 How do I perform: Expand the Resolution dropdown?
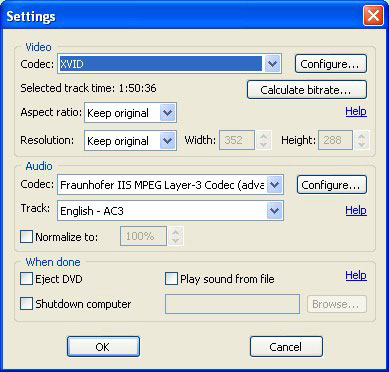pos(167,141)
